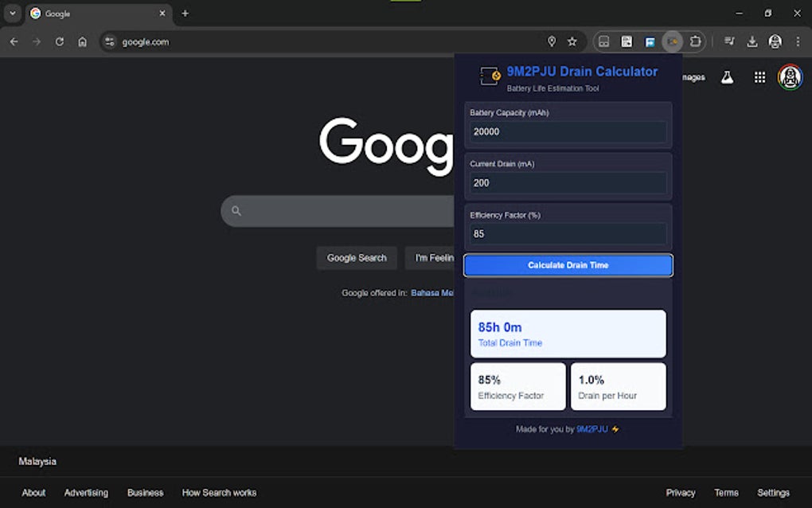The height and width of the screenshot is (508, 812).
Task: Open the browser Extensions puzzle icon
Action: click(x=695, y=41)
